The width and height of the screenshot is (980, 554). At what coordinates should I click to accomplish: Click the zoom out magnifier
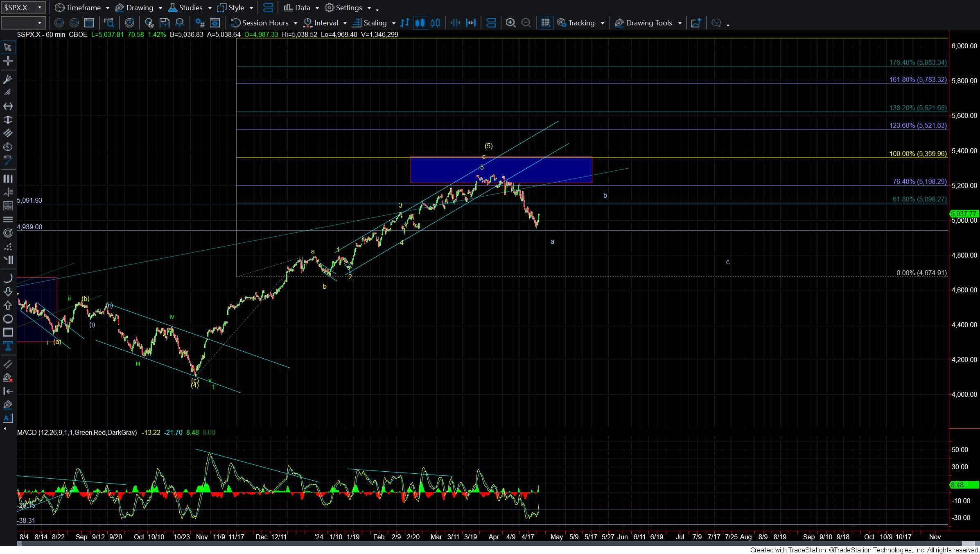click(x=526, y=23)
